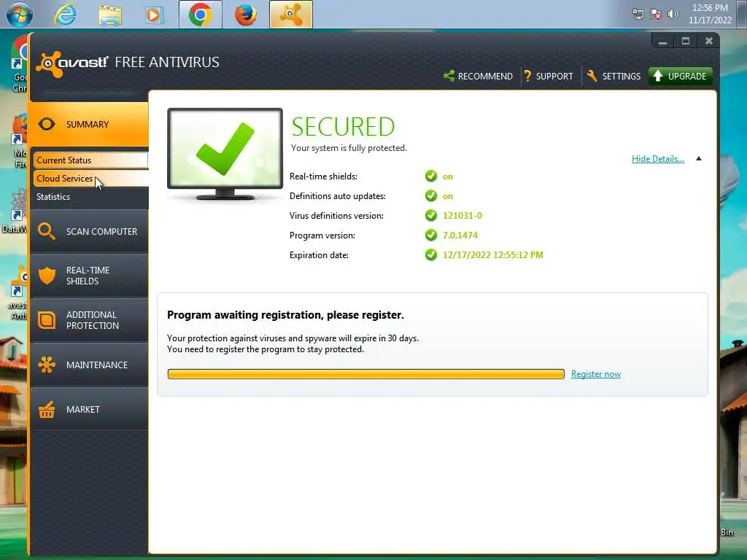Click Hide Details link
747x560 pixels.
pos(658,159)
